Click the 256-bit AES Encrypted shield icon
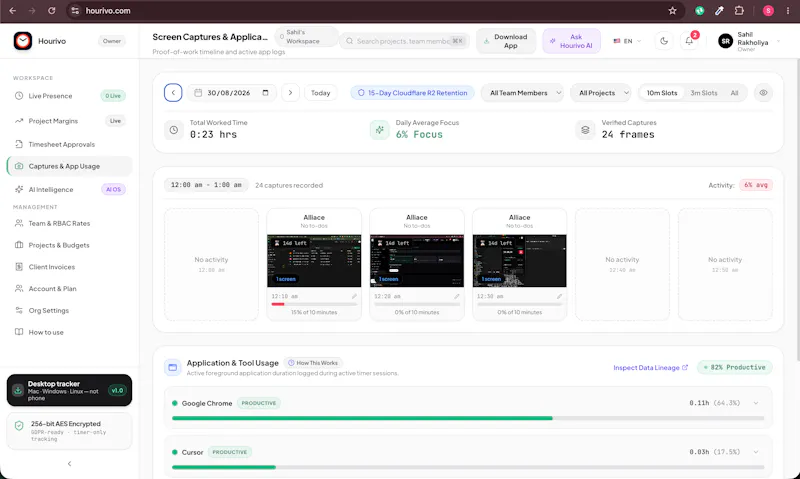This screenshot has width=800, height=479. [x=19, y=426]
